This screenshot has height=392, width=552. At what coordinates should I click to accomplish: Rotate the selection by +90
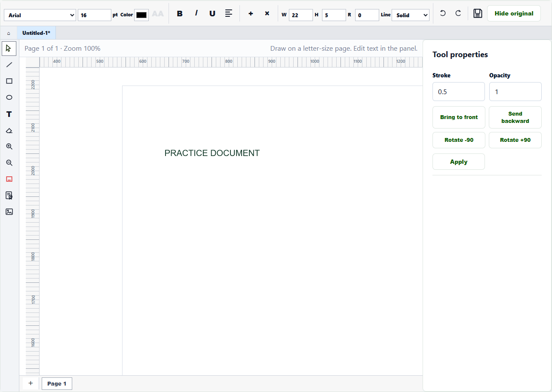tap(515, 140)
